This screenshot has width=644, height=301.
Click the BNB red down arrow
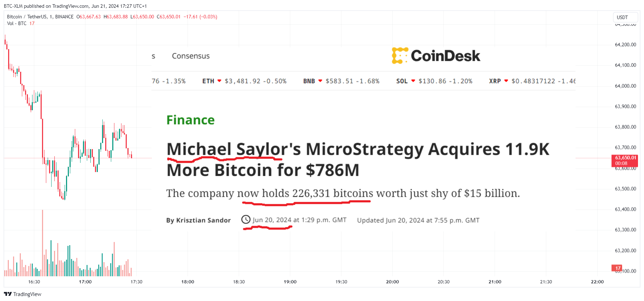320,81
